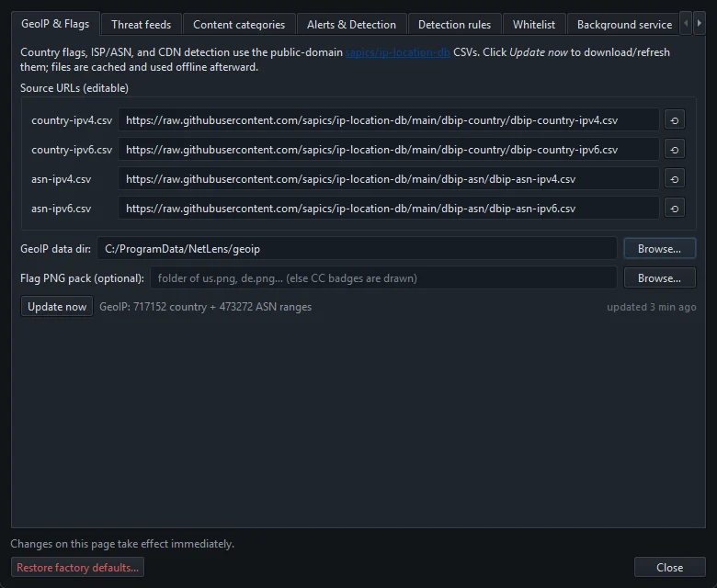Reset the asn-ipv4.csv URL to default
717x588 pixels.
tap(674, 179)
